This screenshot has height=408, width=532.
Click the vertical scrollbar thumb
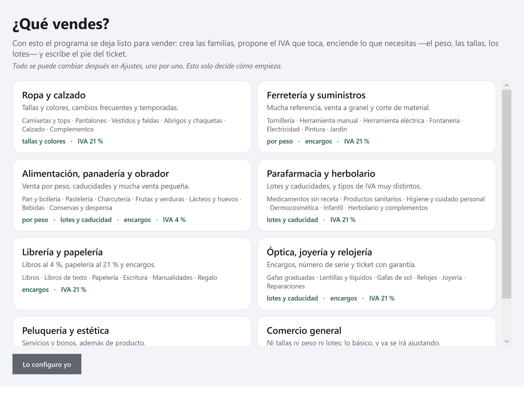coord(506,194)
